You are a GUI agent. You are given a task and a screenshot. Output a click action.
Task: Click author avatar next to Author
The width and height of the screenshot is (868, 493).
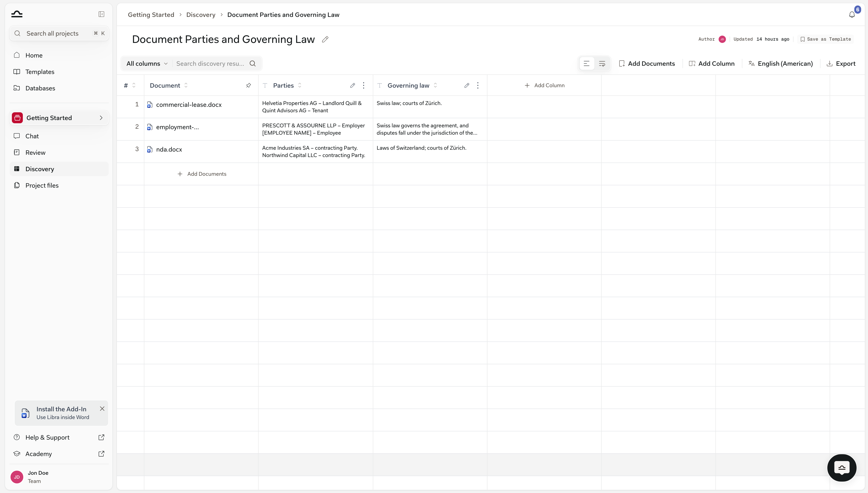[722, 39]
